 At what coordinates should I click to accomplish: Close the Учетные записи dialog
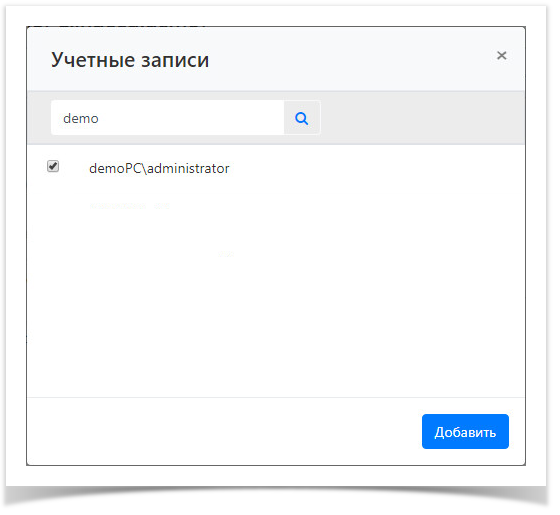tap(502, 55)
